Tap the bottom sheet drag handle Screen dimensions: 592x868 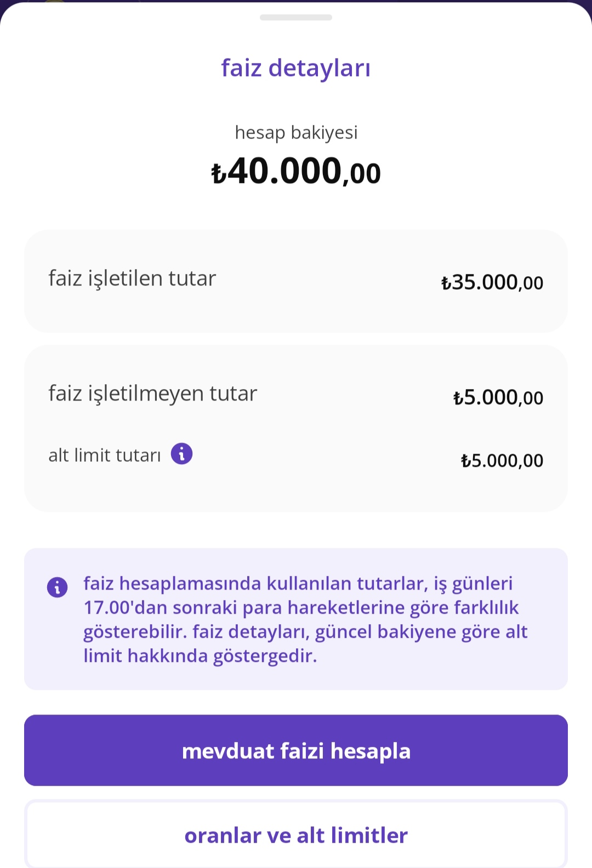point(296,18)
